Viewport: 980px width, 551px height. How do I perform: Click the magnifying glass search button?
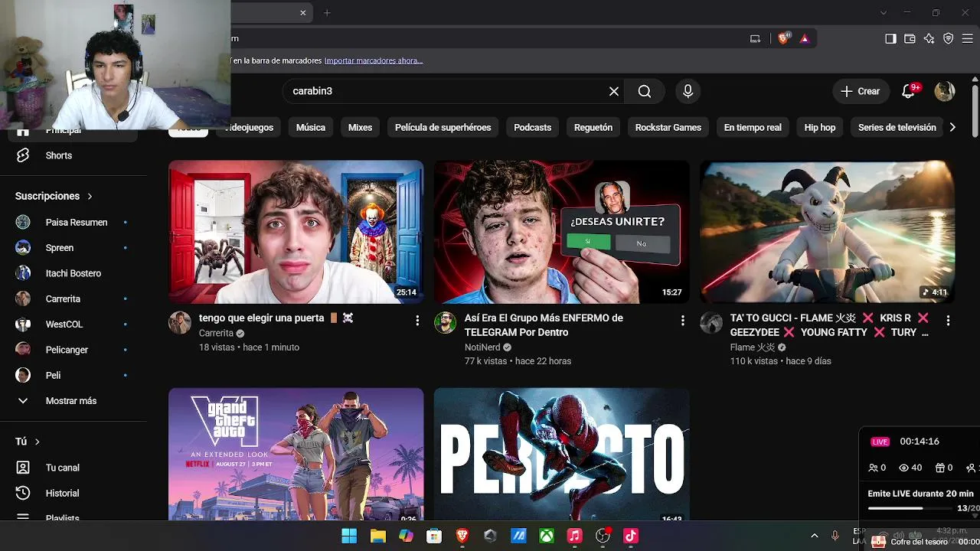point(645,91)
